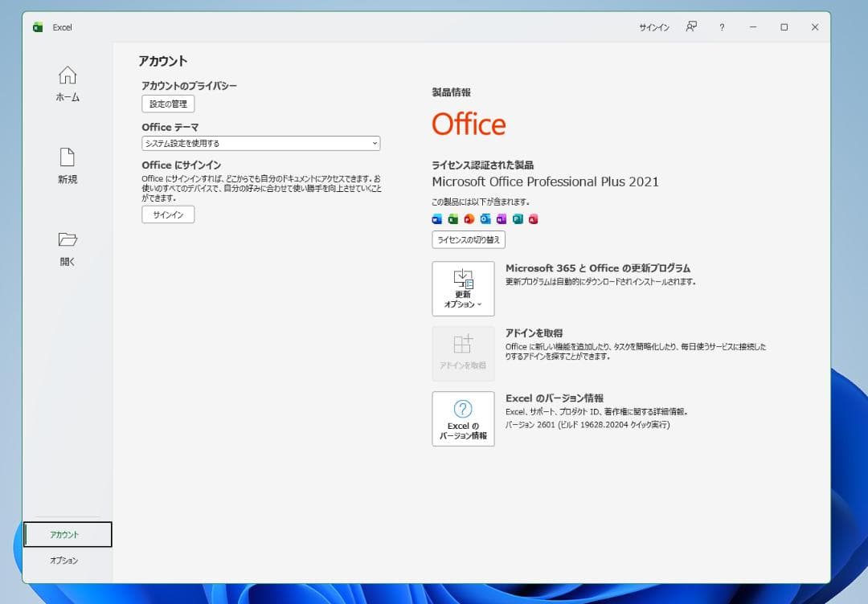868x604 pixels.
Task: Minimize the Excel window
Action: (753, 27)
